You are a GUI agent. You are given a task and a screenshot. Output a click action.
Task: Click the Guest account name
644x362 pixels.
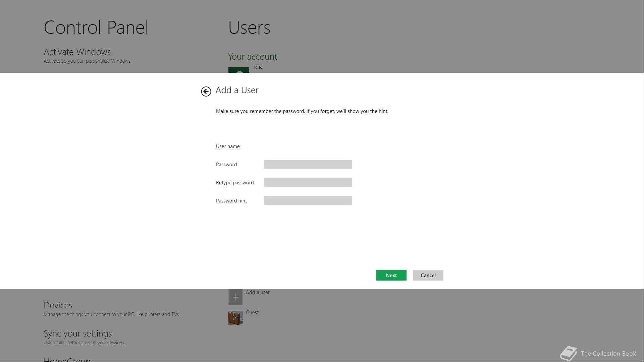[x=252, y=312]
